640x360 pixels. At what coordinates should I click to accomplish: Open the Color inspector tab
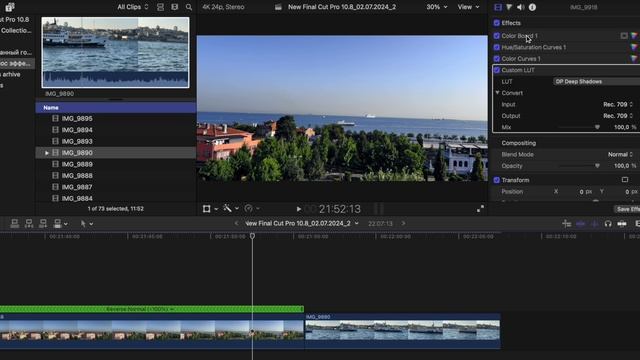click(x=509, y=7)
